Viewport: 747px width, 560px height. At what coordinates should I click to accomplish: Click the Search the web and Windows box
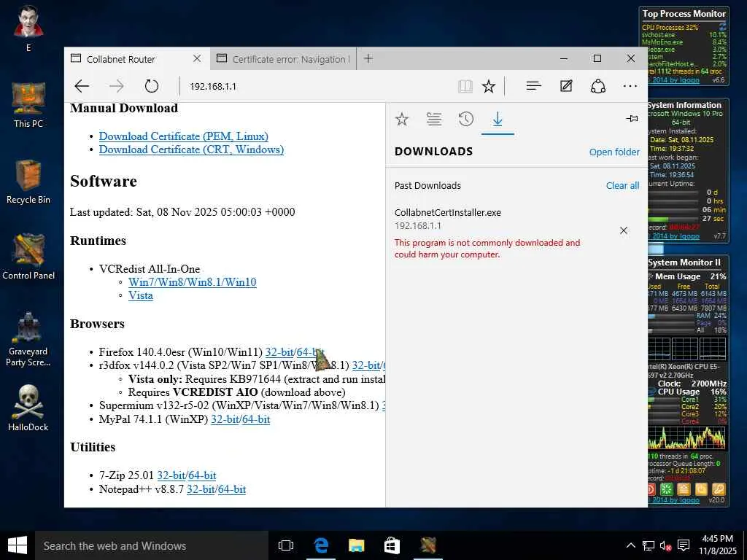(x=152, y=545)
